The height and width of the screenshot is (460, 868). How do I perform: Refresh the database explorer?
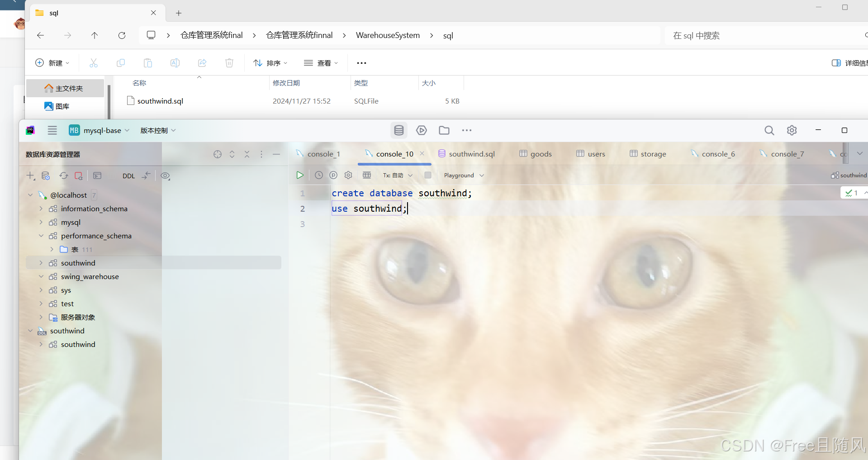coord(63,175)
